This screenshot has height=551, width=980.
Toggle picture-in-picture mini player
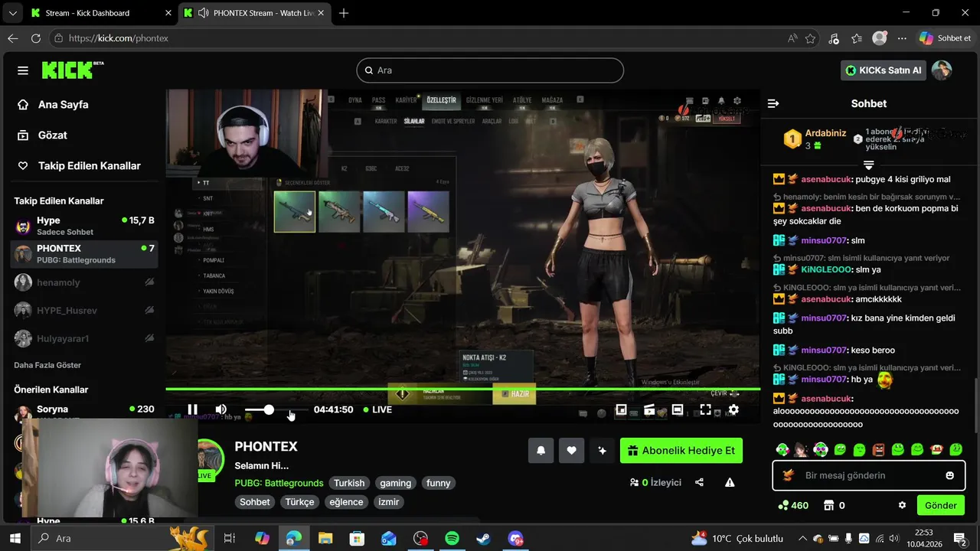click(x=621, y=410)
